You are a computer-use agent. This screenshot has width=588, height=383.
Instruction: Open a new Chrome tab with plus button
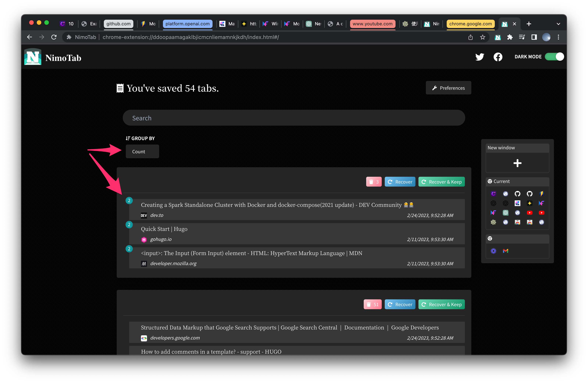[x=529, y=24]
